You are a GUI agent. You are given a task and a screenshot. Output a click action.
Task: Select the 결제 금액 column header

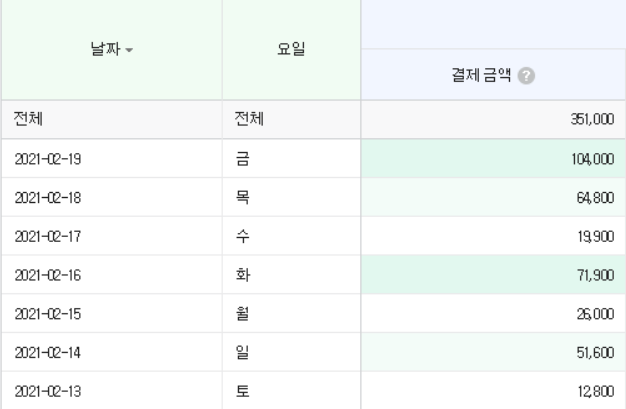493,75
